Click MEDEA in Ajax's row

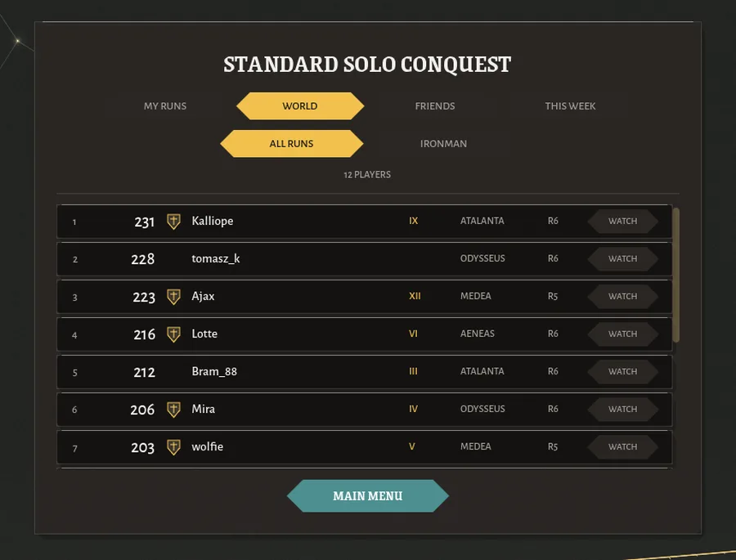pos(475,296)
